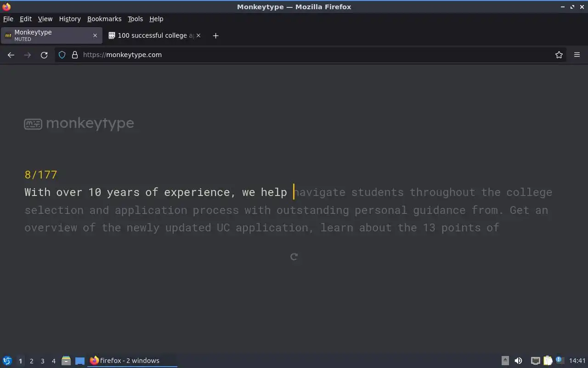Screen dimensions: 588x368
Task: Click the Firefox icon in title bar
Action: tap(6, 7)
